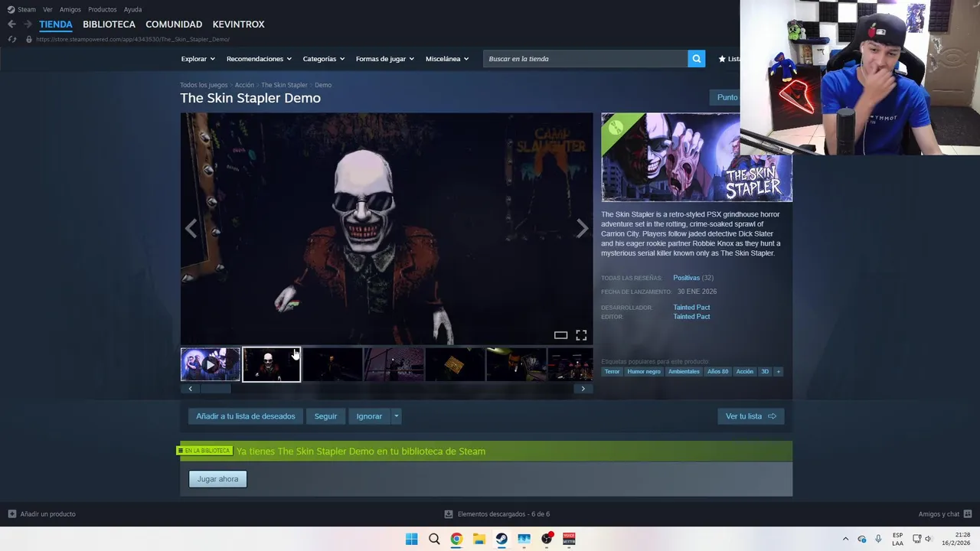Open the Miscelánea dropdown menu
980x551 pixels.
tap(447, 59)
